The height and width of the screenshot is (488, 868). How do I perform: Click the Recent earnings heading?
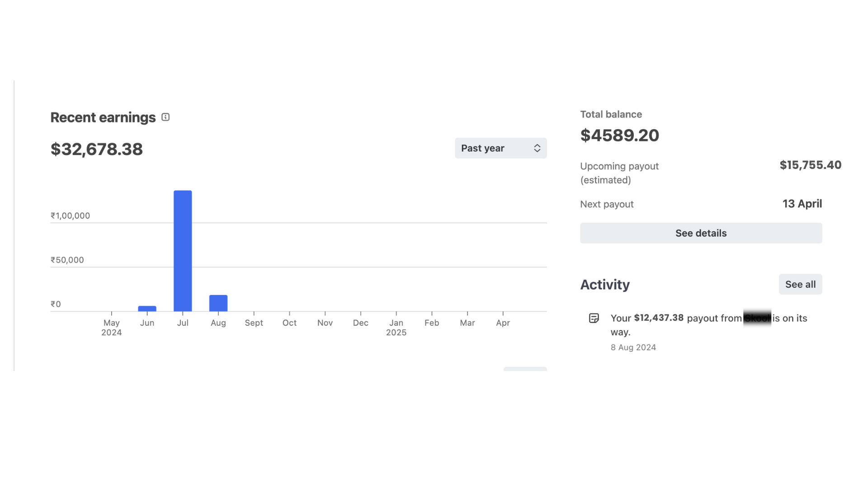(x=103, y=117)
